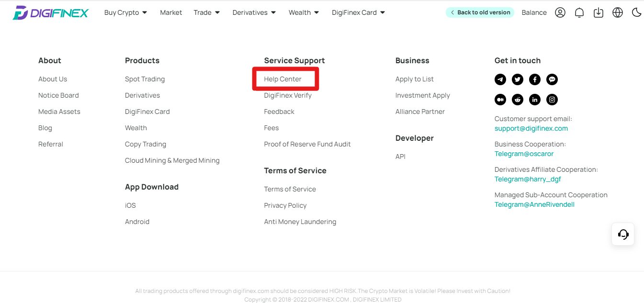Expand the Derivatives dropdown in header
Screen dimensions: 644x303
(x=254, y=12)
